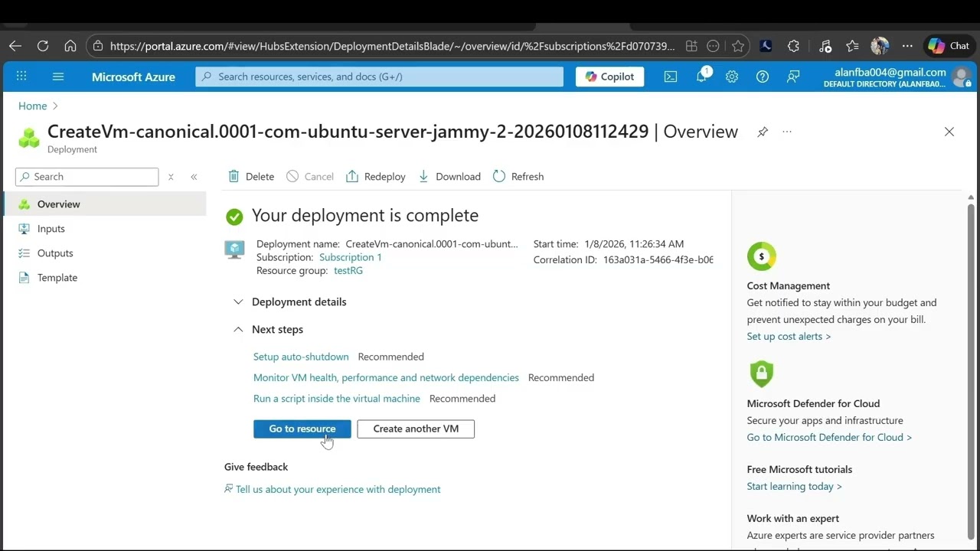Open browser profile avatar icon
Screen dimensions: 980x551
pyautogui.click(x=880, y=46)
